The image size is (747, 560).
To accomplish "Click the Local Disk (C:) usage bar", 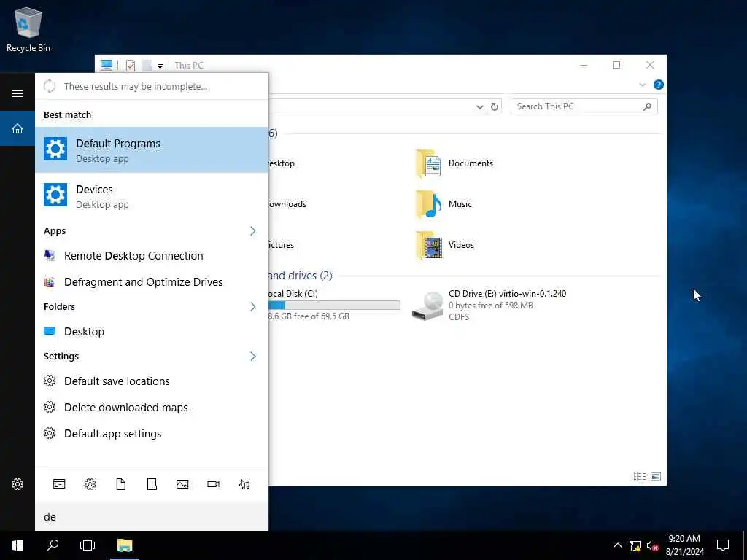I will pyautogui.click(x=334, y=306).
